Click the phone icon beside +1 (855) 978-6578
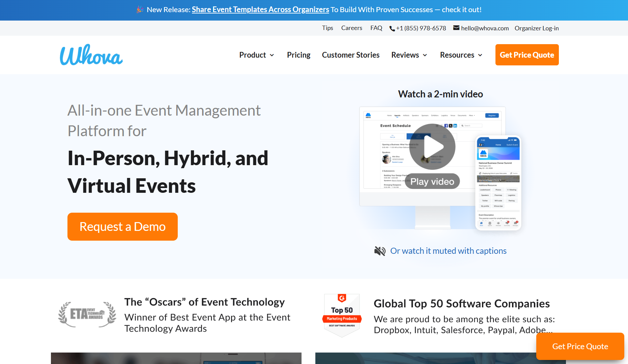 (392, 29)
